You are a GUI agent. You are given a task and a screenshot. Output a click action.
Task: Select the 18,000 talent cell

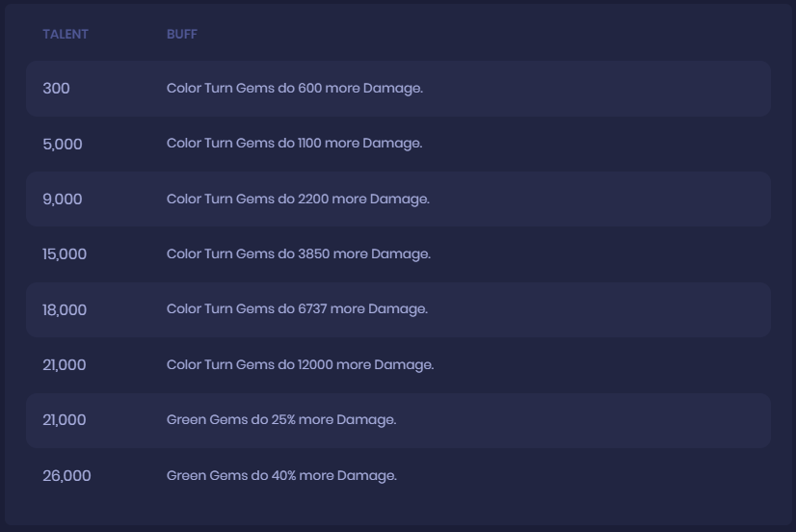point(65,310)
